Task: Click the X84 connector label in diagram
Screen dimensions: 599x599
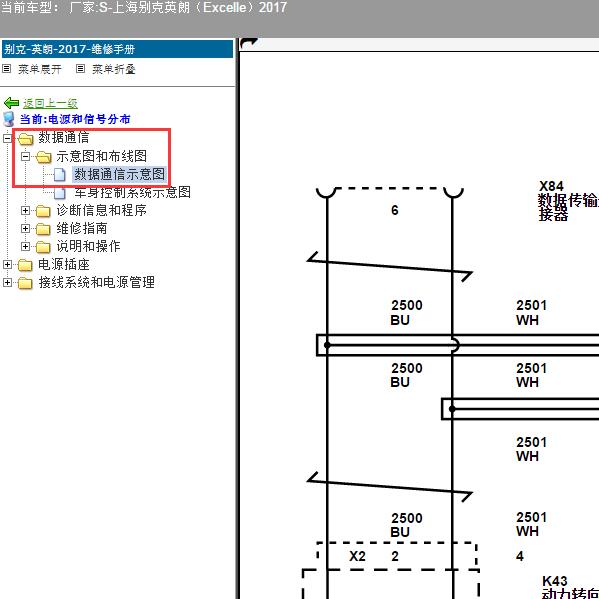Action: tap(551, 186)
